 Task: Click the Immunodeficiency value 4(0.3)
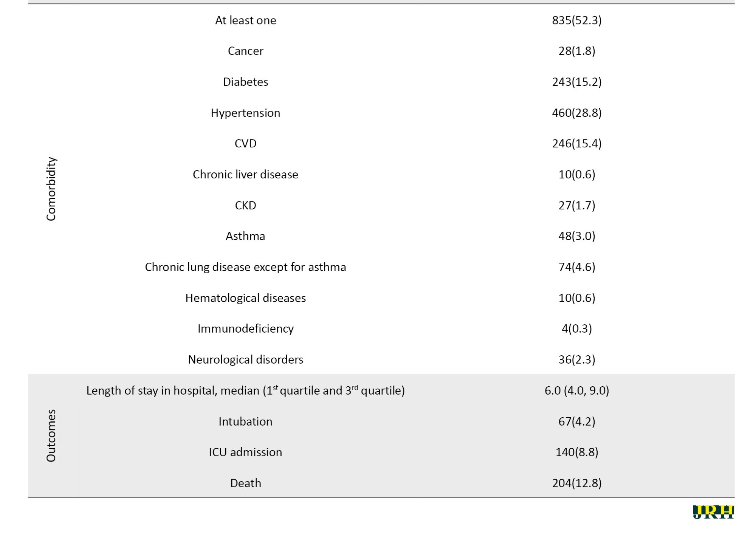point(576,328)
